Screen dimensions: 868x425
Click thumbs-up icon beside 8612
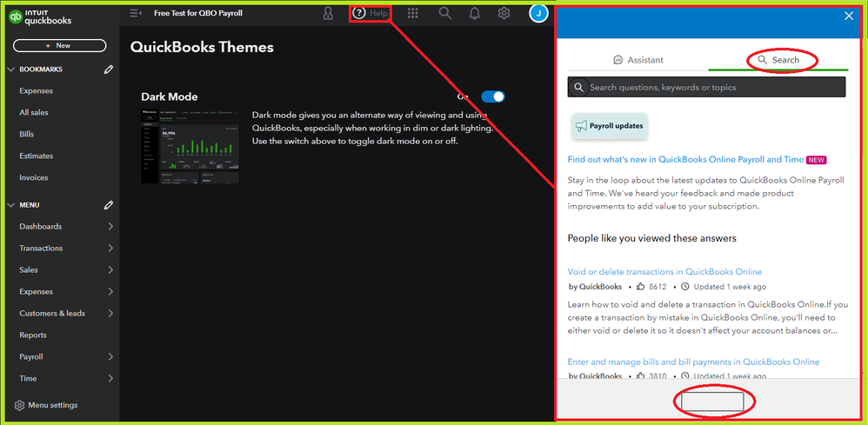tap(641, 287)
